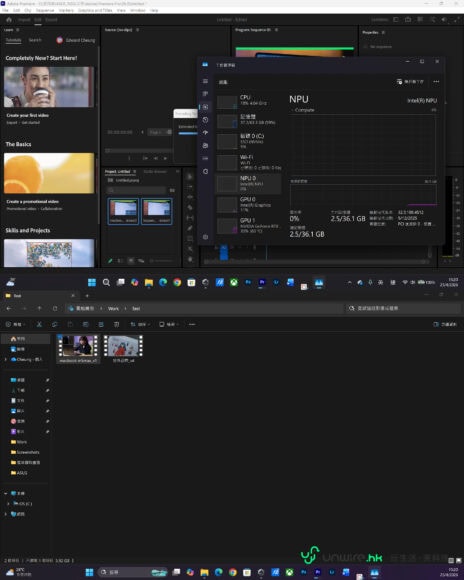Switch Explorer to large thumbnails view toggle

(458, 560)
